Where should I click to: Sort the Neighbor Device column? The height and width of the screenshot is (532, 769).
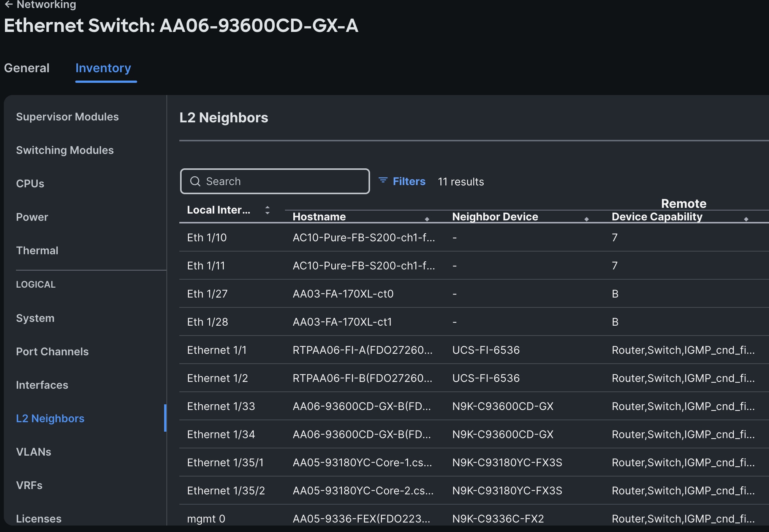click(x=586, y=219)
